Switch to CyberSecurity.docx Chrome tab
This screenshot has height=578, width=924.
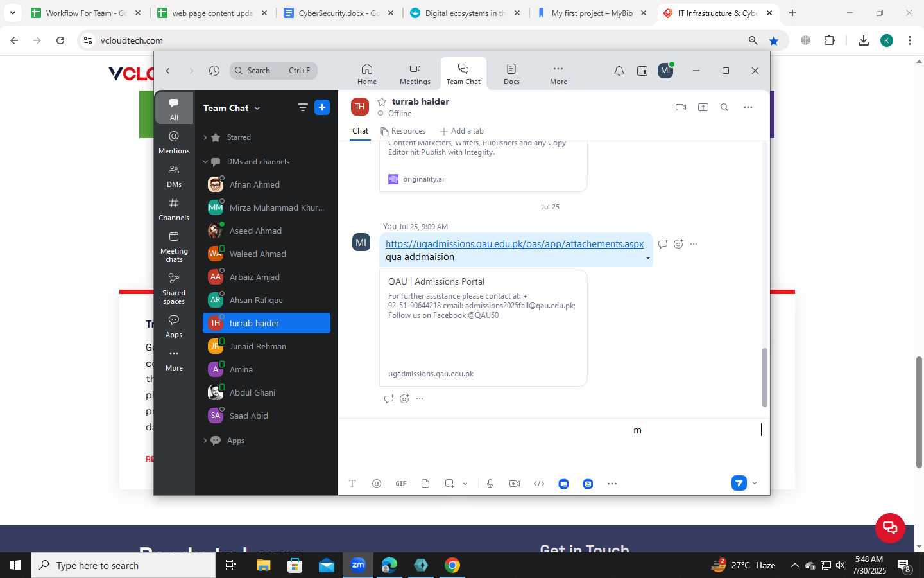[339, 13]
